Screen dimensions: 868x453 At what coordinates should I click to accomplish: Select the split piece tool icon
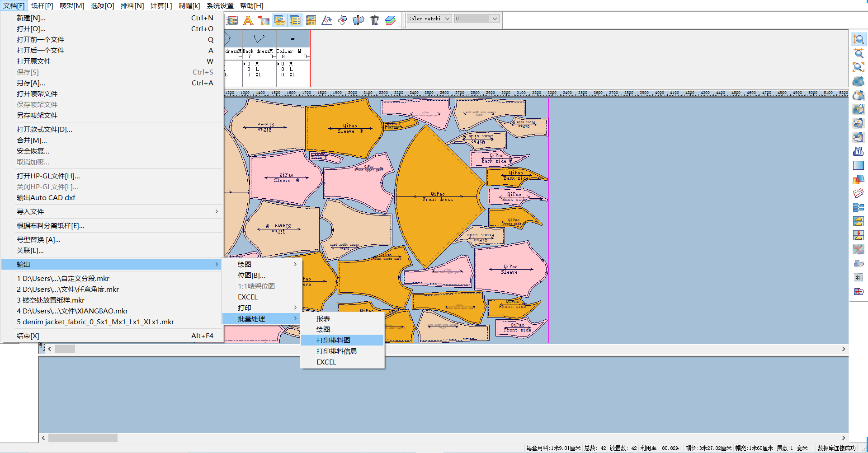(359, 20)
